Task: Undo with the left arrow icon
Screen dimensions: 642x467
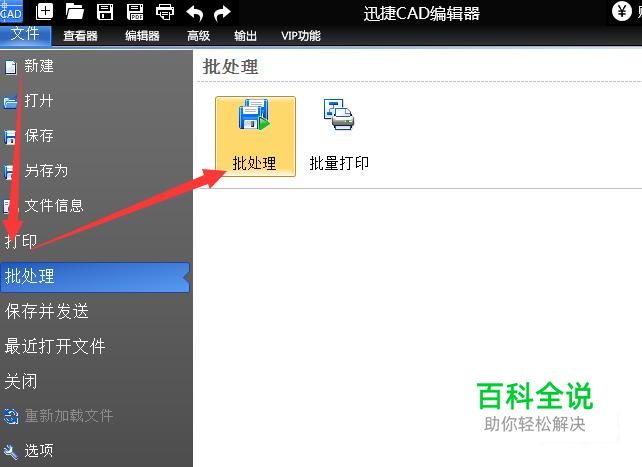Action: 194,14
